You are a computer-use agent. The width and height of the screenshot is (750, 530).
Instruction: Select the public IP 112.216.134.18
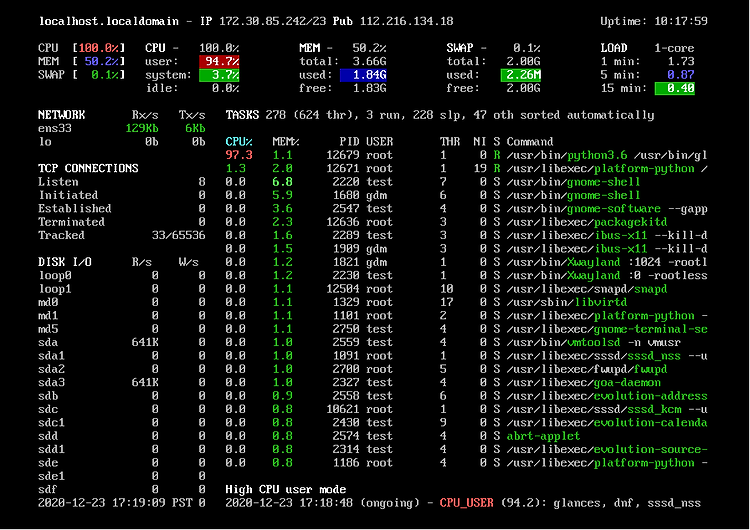coord(407,21)
